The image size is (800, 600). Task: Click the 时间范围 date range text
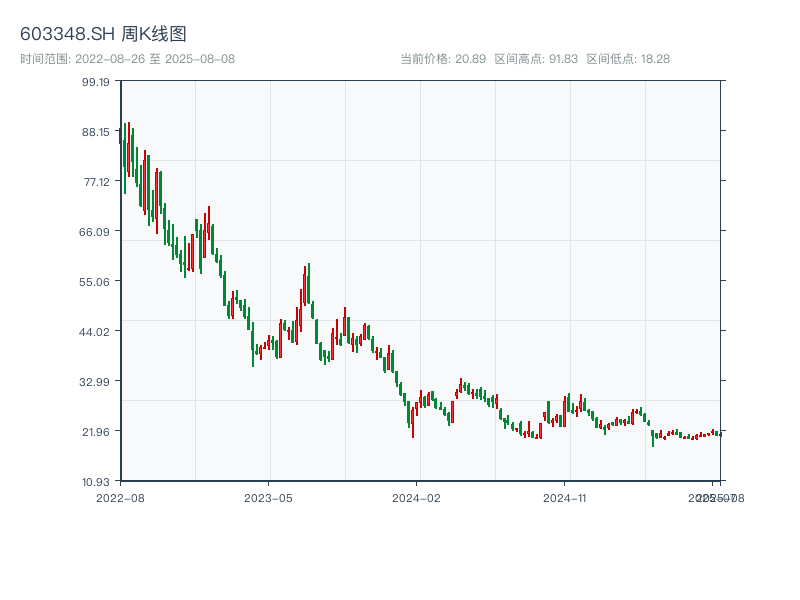(127, 59)
